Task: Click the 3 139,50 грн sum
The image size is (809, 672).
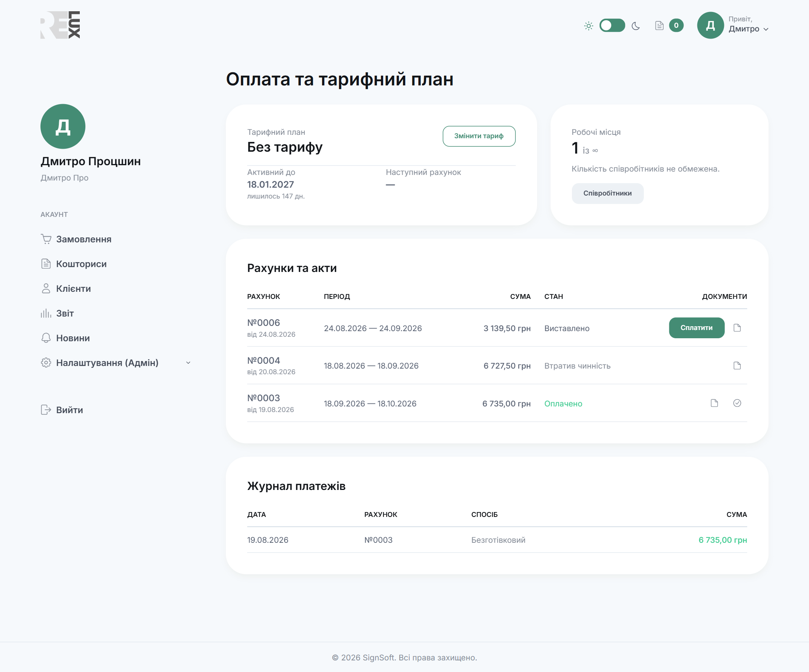Action: click(x=507, y=328)
